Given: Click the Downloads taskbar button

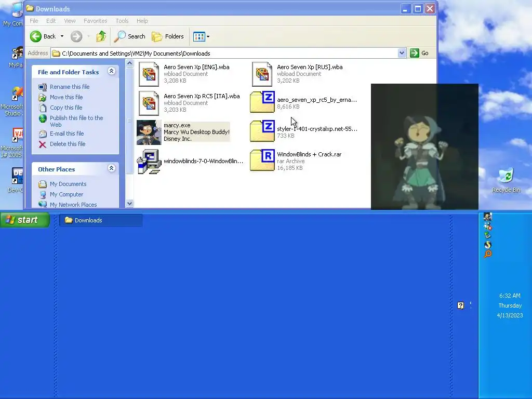Looking at the screenshot, I should 101,220.
